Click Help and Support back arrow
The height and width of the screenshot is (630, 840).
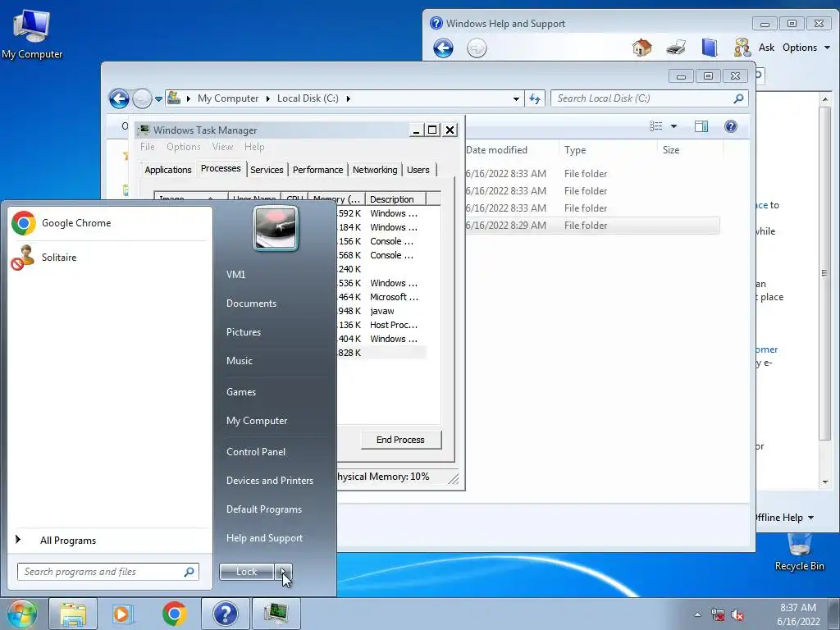(x=443, y=48)
